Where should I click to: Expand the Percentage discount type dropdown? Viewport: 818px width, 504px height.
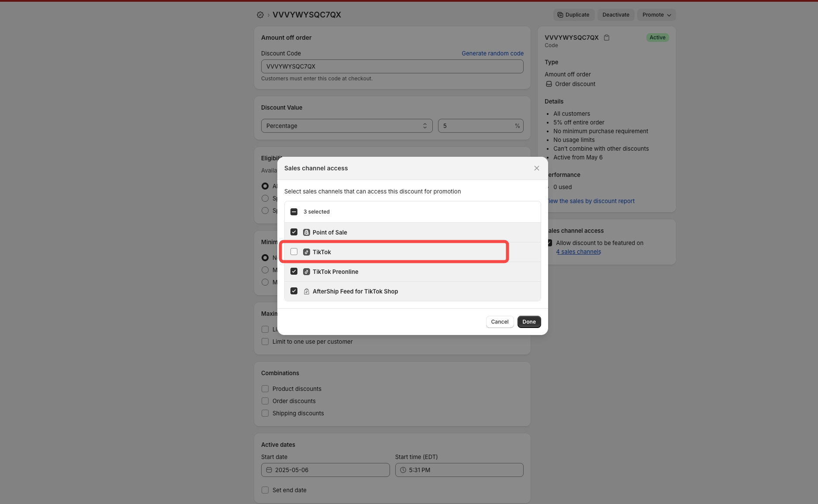pos(346,126)
